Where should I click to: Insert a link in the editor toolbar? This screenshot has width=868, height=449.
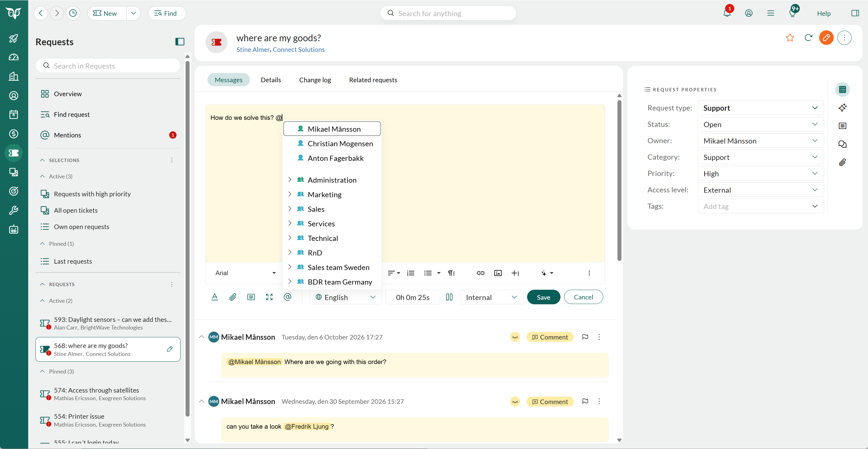[480, 273]
